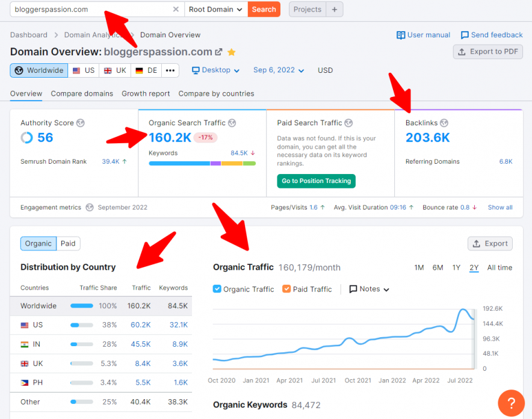532x419 pixels.
Task: Set chart range to 6M
Action: (x=438, y=268)
